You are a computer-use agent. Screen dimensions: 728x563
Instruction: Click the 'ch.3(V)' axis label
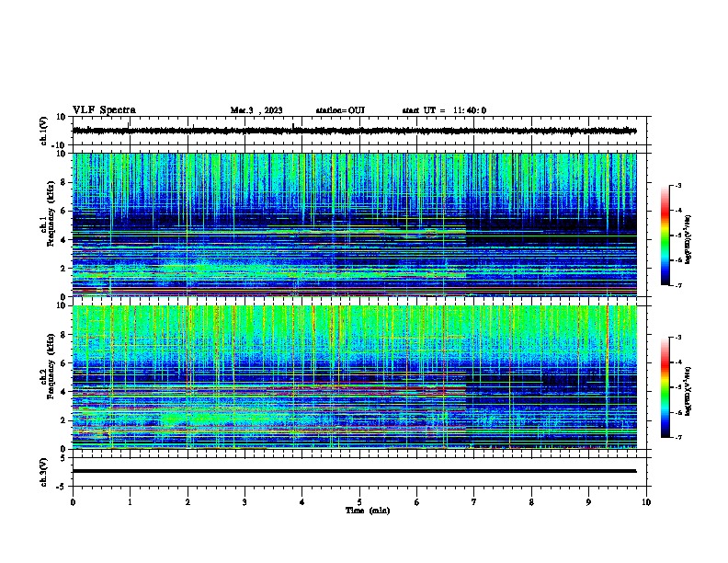(44, 473)
